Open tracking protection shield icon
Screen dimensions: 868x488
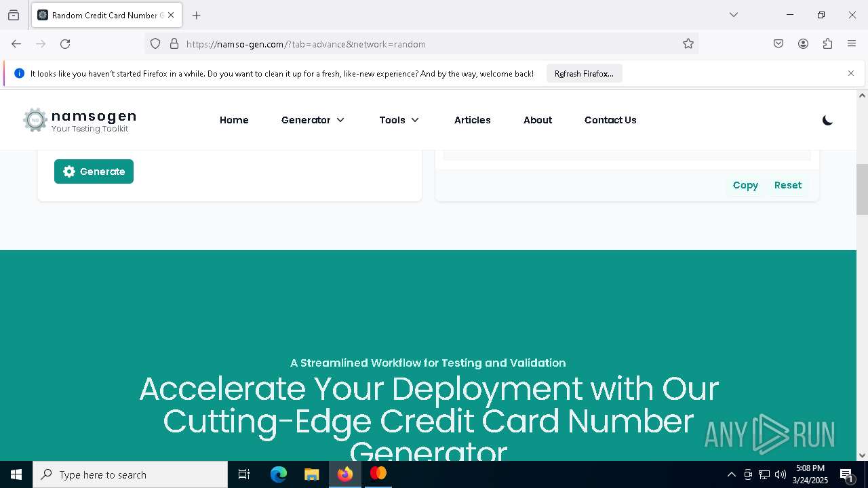[155, 44]
